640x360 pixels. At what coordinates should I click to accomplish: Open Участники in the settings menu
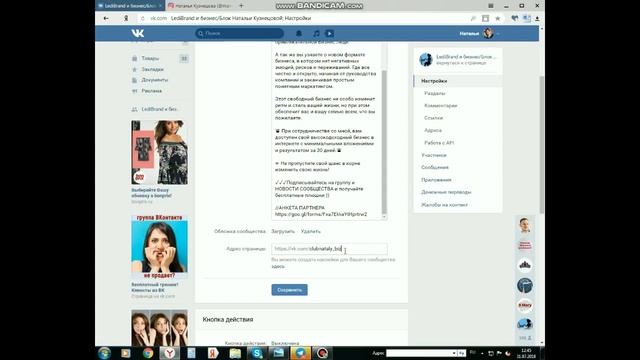[x=434, y=155]
